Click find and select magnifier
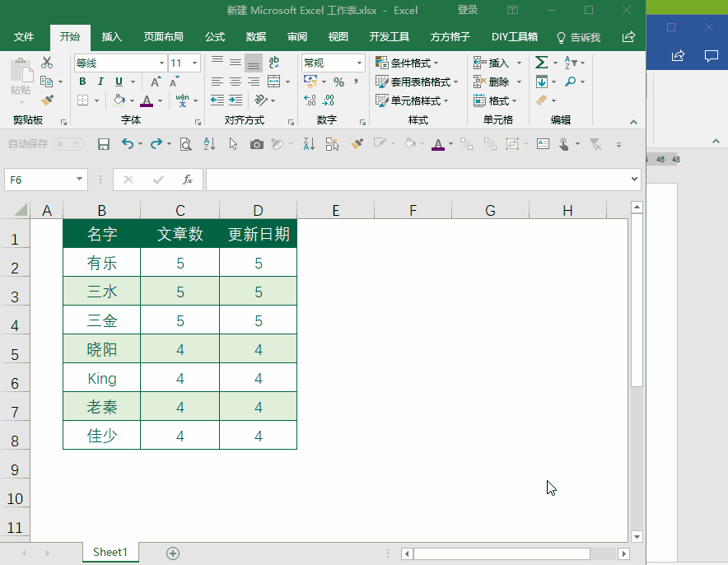728x565 pixels. point(571,82)
